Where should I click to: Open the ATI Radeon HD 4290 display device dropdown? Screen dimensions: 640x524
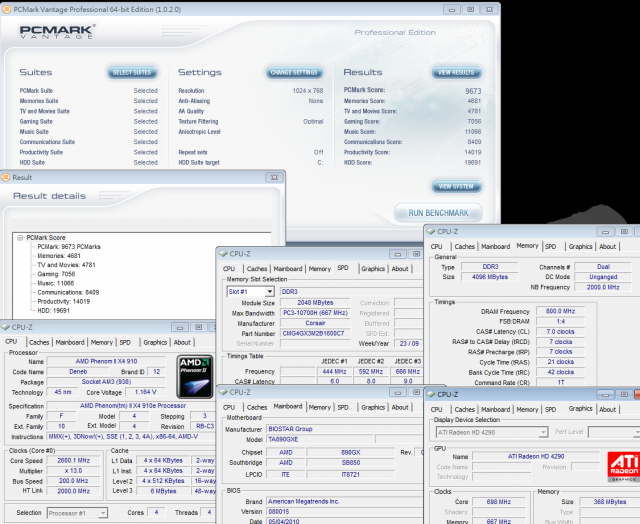[543, 432]
